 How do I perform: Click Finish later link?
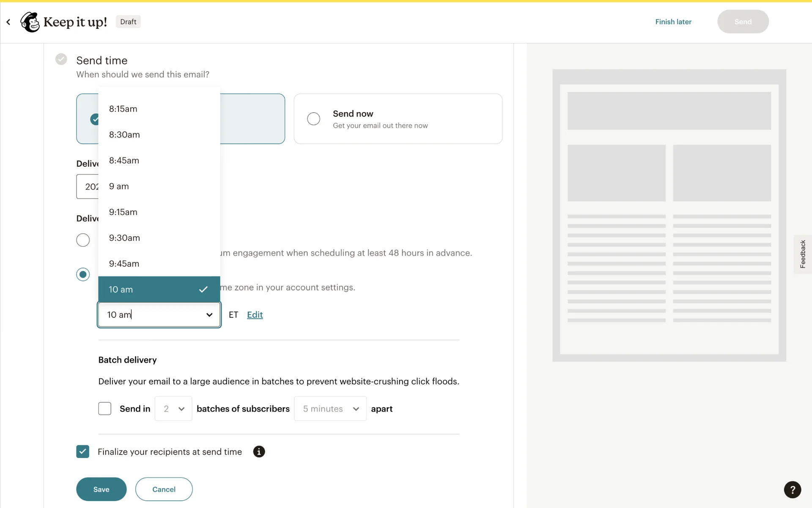point(673,22)
